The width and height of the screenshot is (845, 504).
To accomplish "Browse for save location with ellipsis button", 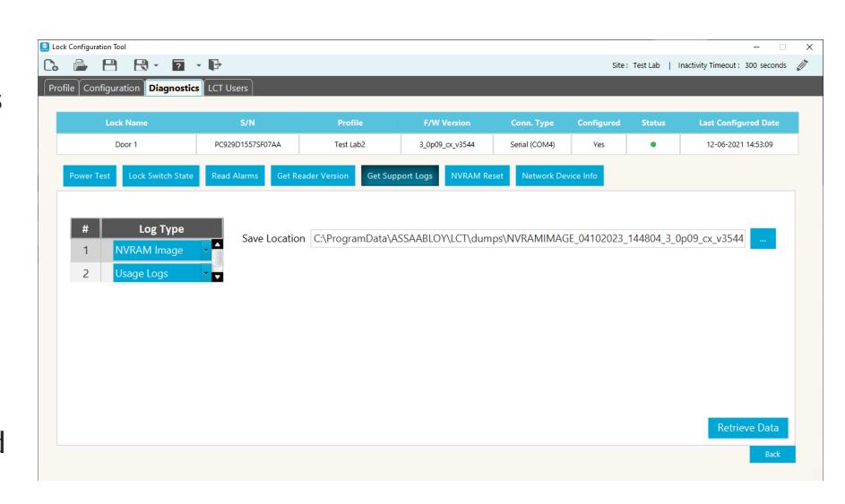I will [x=763, y=238].
